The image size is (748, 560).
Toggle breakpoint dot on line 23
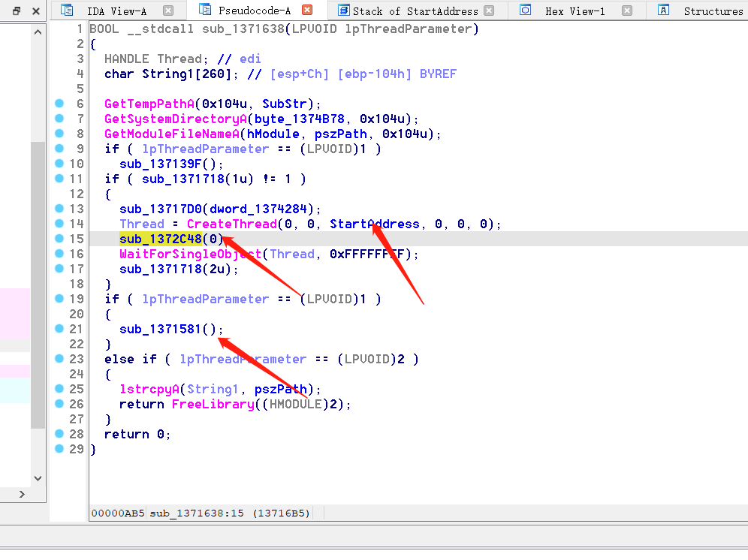tap(59, 359)
